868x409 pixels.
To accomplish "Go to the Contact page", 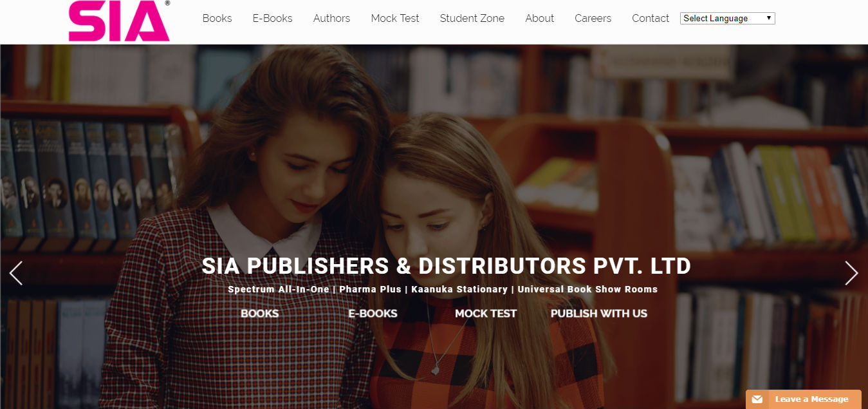I will click(651, 18).
